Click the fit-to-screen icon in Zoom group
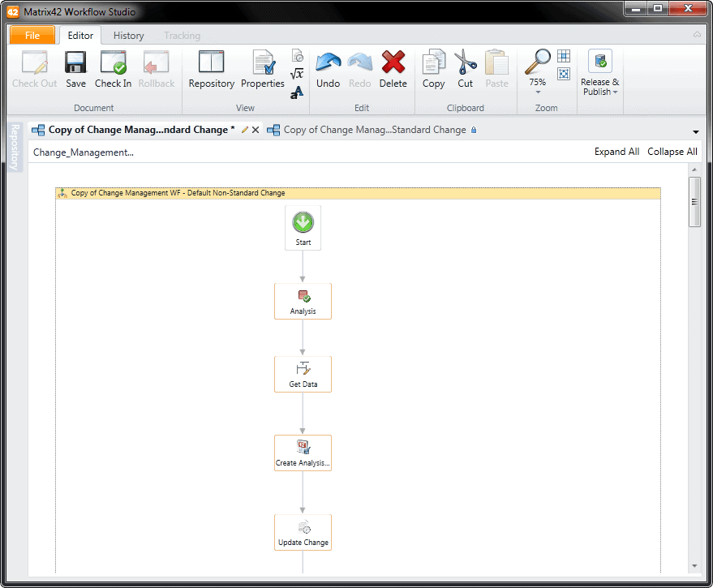This screenshot has width=713, height=588. click(564, 74)
